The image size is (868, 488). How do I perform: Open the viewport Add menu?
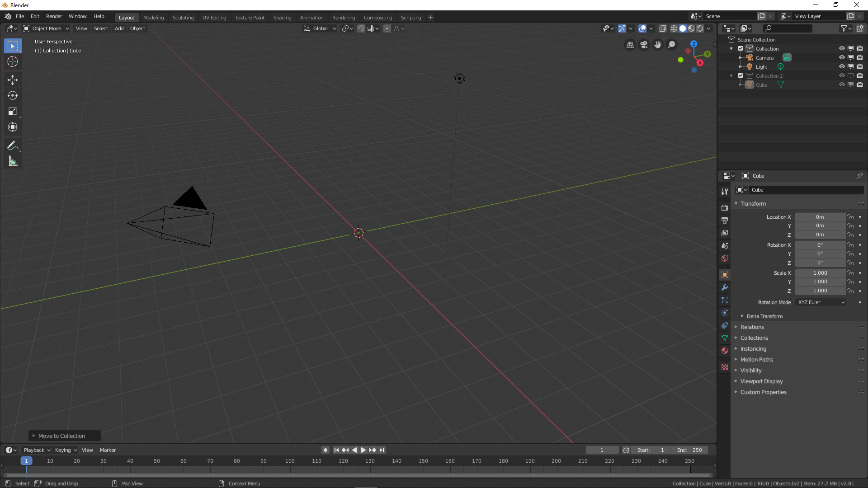pyautogui.click(x=119, y=28)
